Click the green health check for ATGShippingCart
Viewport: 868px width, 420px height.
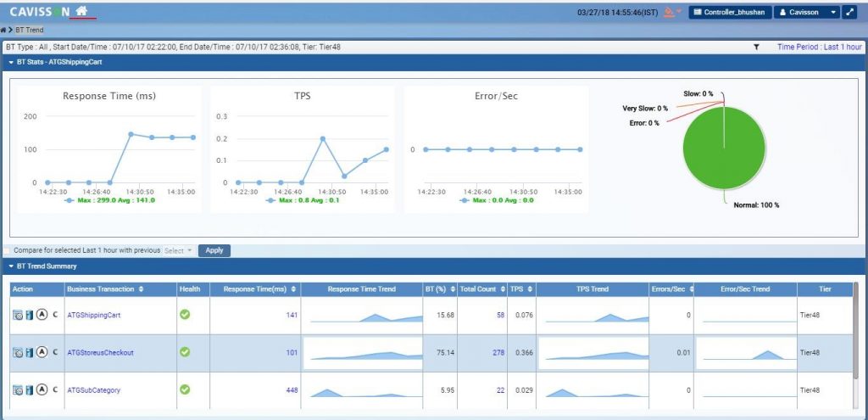(185, 314)
